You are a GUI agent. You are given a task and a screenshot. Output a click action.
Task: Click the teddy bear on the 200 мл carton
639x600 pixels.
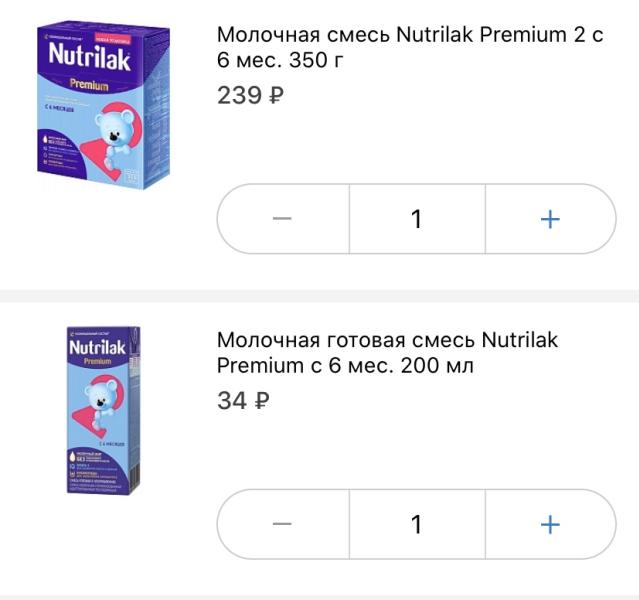click(x=100, y=399)
